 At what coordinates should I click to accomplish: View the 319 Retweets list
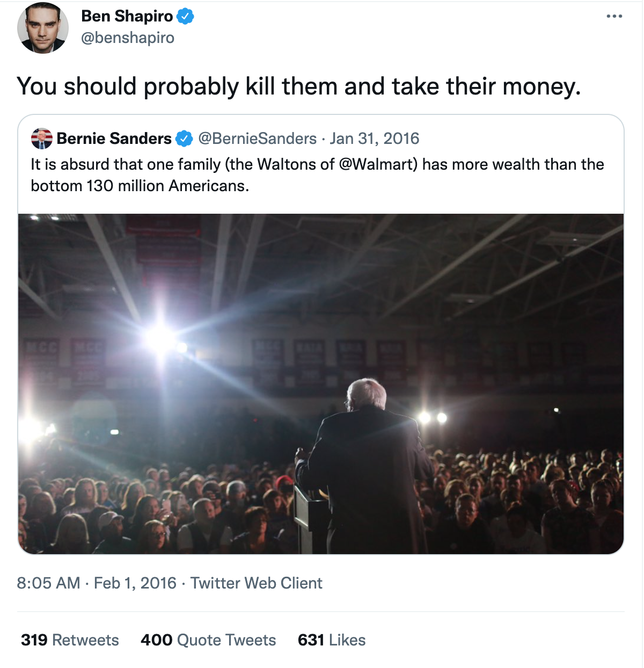click(x=70, y=640)
